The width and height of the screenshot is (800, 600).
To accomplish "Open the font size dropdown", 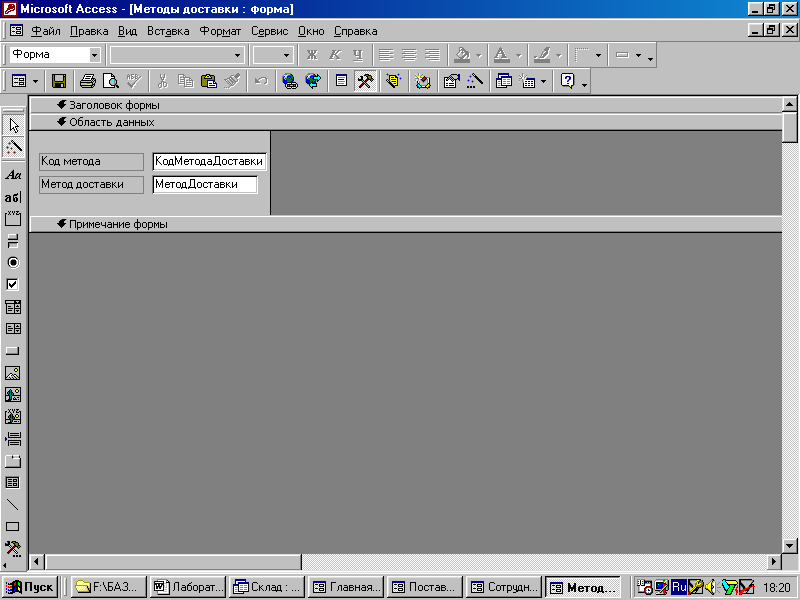I will (287, 55).
